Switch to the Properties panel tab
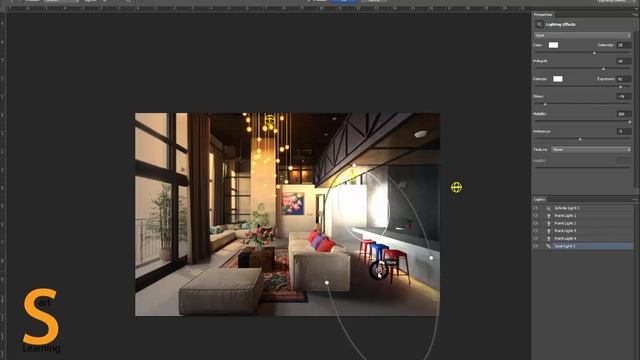The width and height of the screenshot is (640, 360). point(543,15)
